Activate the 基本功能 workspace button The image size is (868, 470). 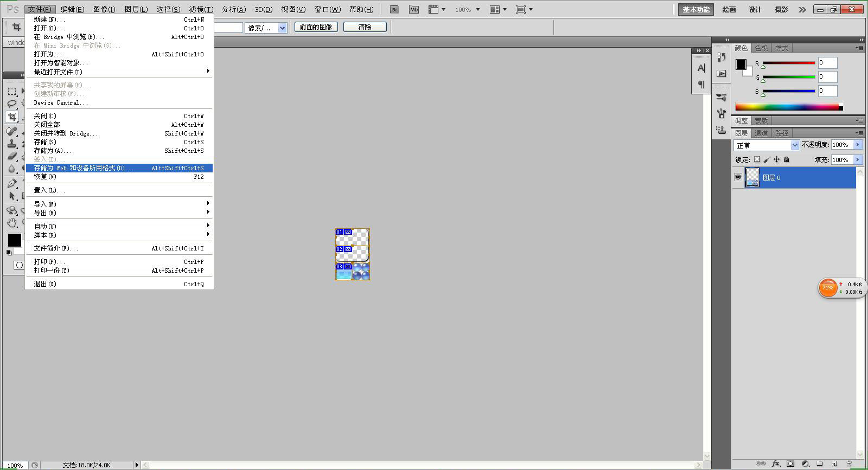pos(696,9)
